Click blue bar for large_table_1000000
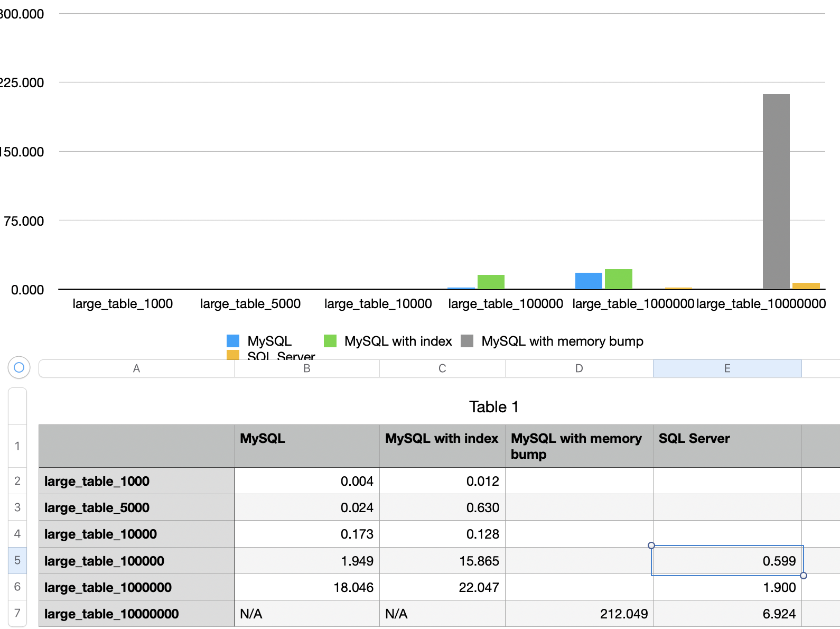 click(589, 281)
